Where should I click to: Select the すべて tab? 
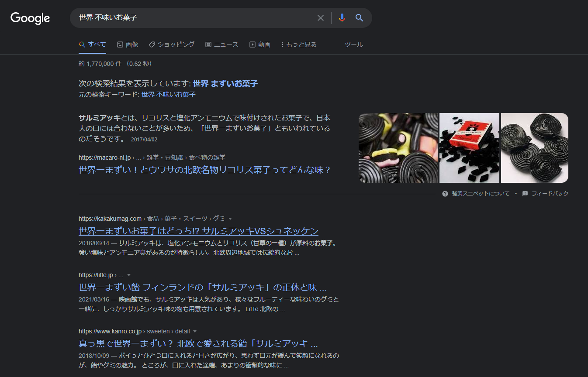click(93, 45)
